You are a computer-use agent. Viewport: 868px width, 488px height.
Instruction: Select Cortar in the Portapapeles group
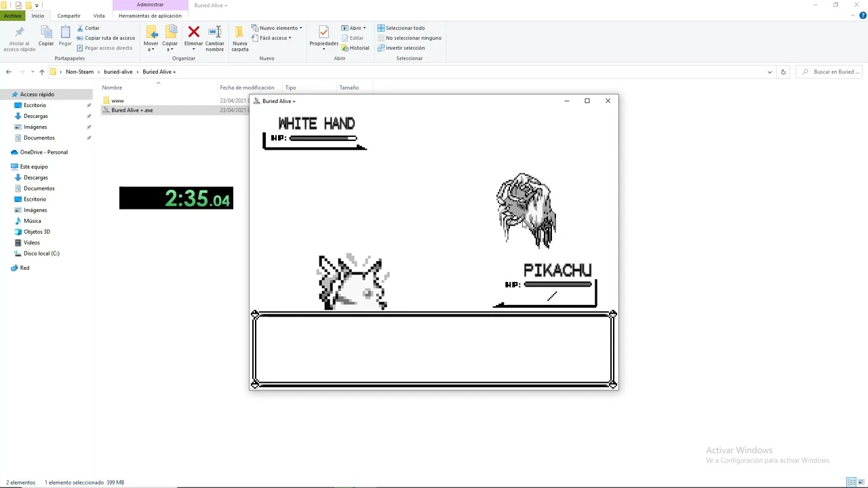88,28
